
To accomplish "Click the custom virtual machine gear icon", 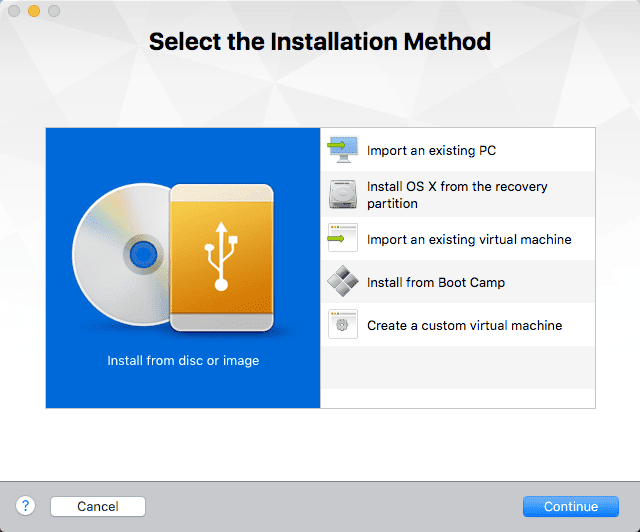I will (343, 324).
